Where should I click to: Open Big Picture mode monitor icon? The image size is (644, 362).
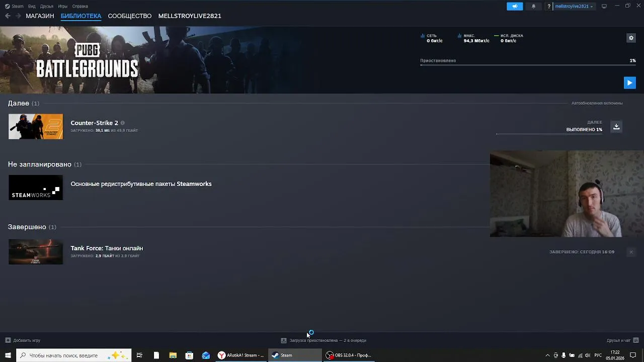[604, 6]
